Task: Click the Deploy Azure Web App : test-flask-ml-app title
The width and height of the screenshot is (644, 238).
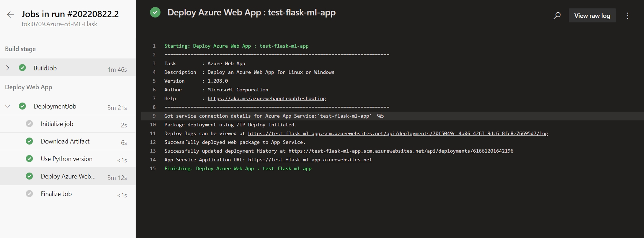Action: coord(251,13)
